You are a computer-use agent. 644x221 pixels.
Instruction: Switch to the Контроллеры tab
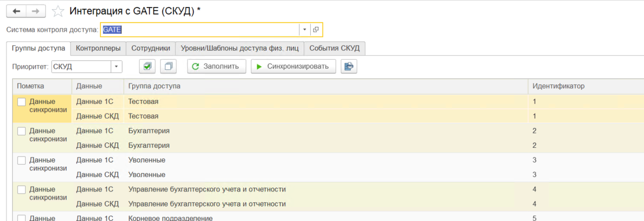tap(98, 48)
